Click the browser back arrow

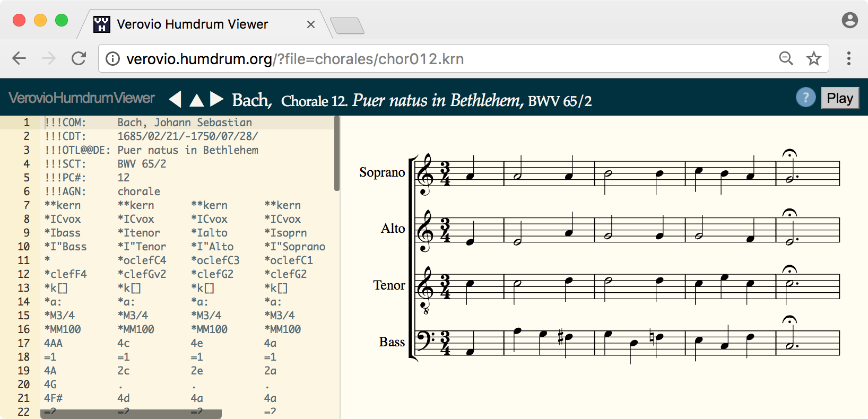(x=19, y=58)
